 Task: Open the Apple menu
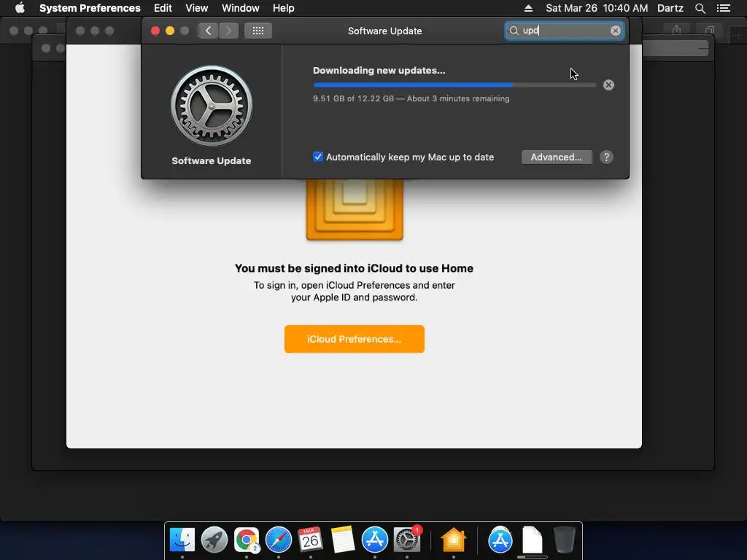click(20, 7)
